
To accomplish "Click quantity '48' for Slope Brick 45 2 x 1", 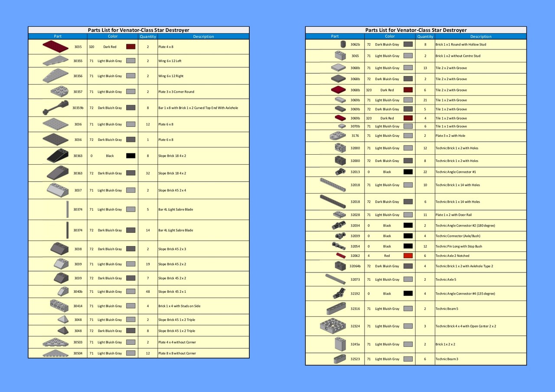I will click(148, 292).
